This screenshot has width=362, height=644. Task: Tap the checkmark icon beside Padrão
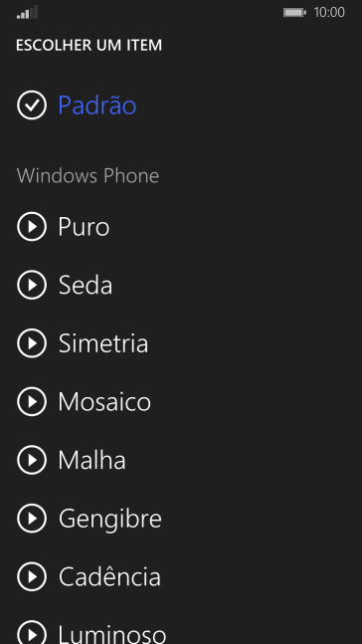(32, 106)
